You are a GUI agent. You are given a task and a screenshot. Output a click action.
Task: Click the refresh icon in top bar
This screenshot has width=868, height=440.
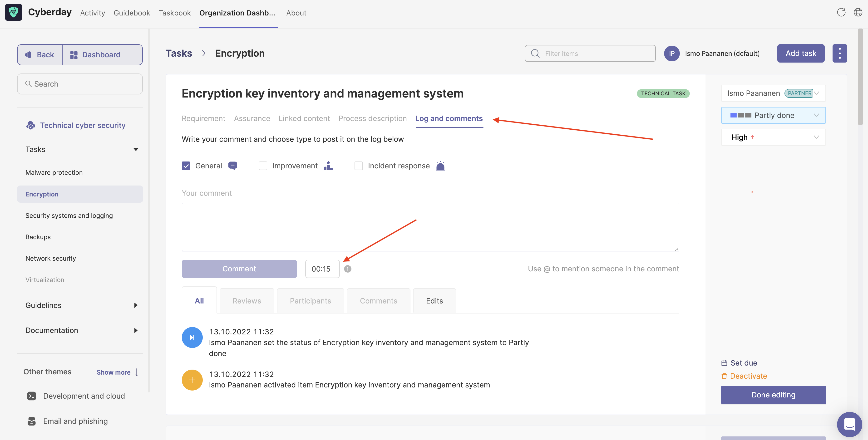coord(841,12)
